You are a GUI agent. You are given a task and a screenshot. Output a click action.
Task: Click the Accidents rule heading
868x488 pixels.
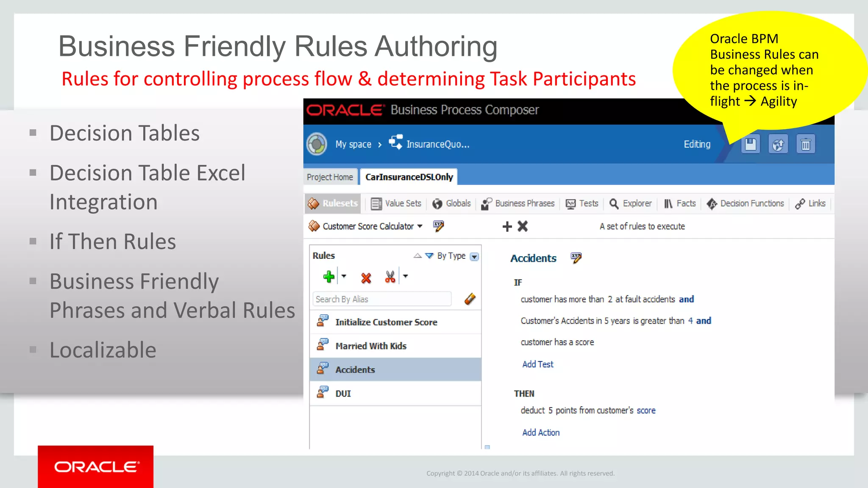click(533, 258)
